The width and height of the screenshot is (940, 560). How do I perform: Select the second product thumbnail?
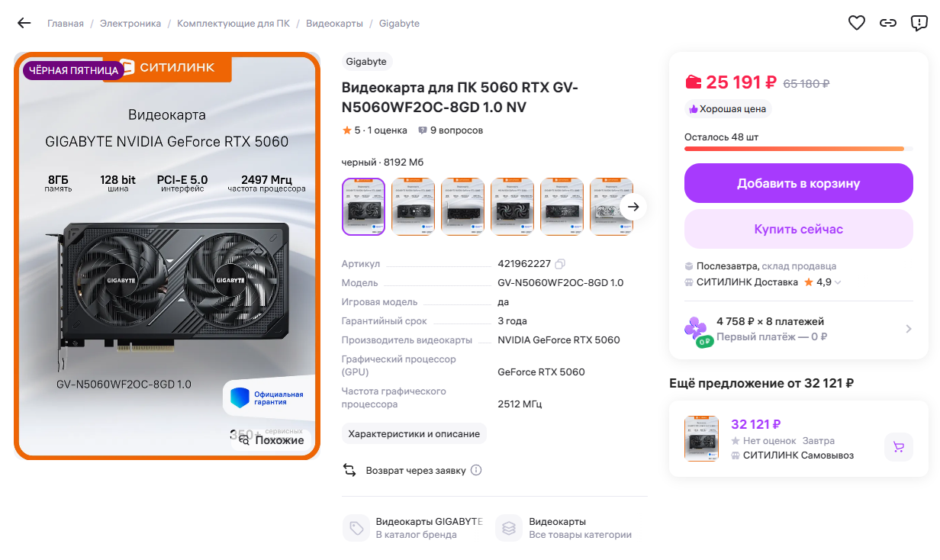pyautogui.click(x=413, y=207)
